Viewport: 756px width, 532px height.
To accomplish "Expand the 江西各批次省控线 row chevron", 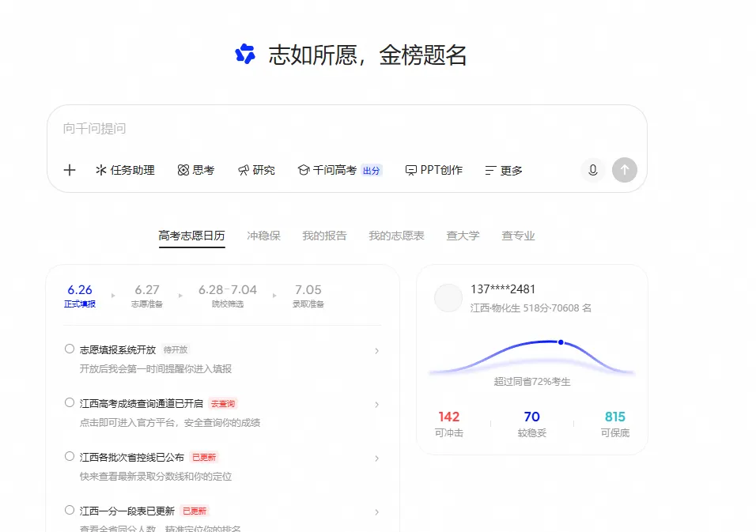I will 377,458.
